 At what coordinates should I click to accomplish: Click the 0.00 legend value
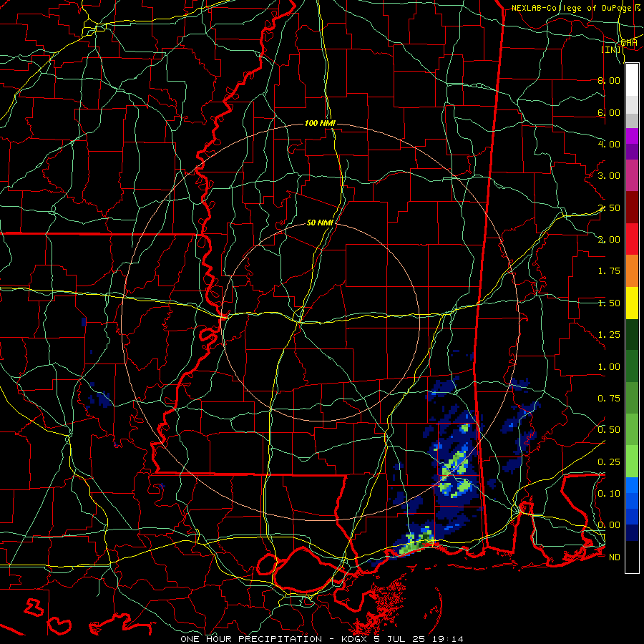click(x=609, y=525)
